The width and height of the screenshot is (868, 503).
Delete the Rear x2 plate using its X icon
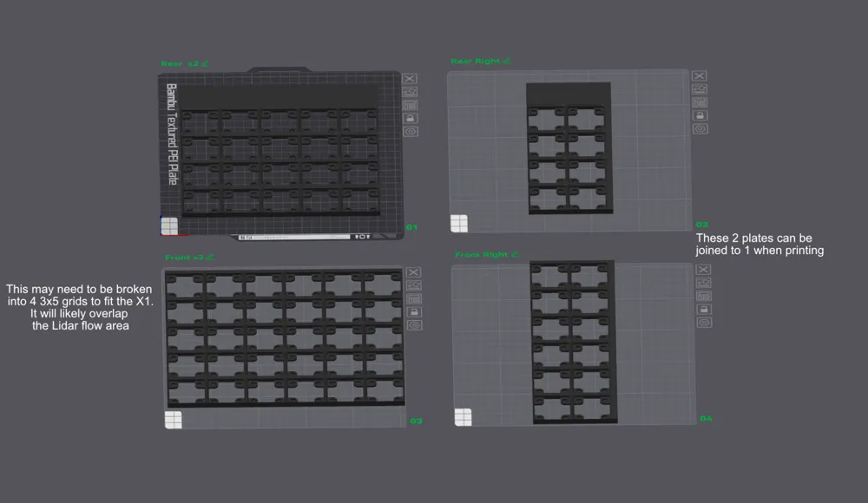tap(409, 78)
